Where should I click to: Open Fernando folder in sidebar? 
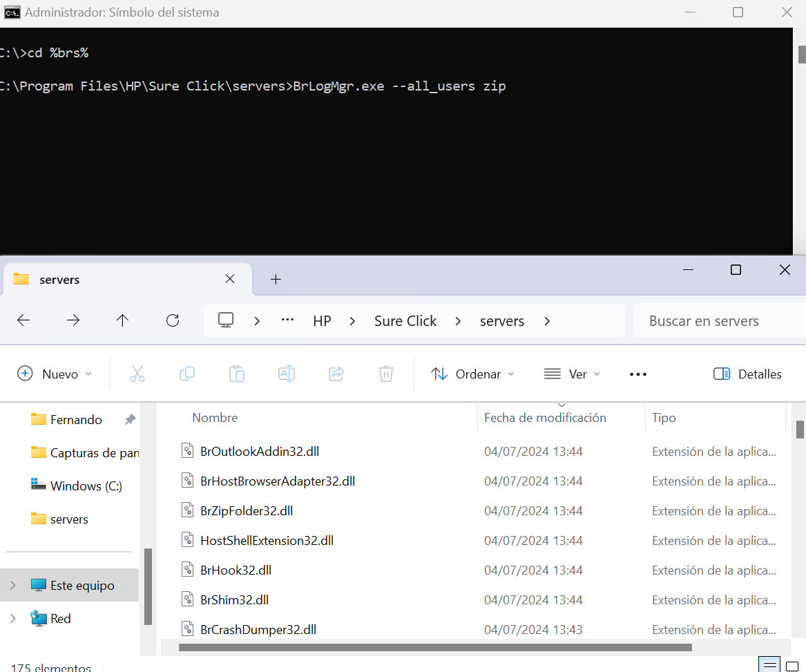(76, 419)
